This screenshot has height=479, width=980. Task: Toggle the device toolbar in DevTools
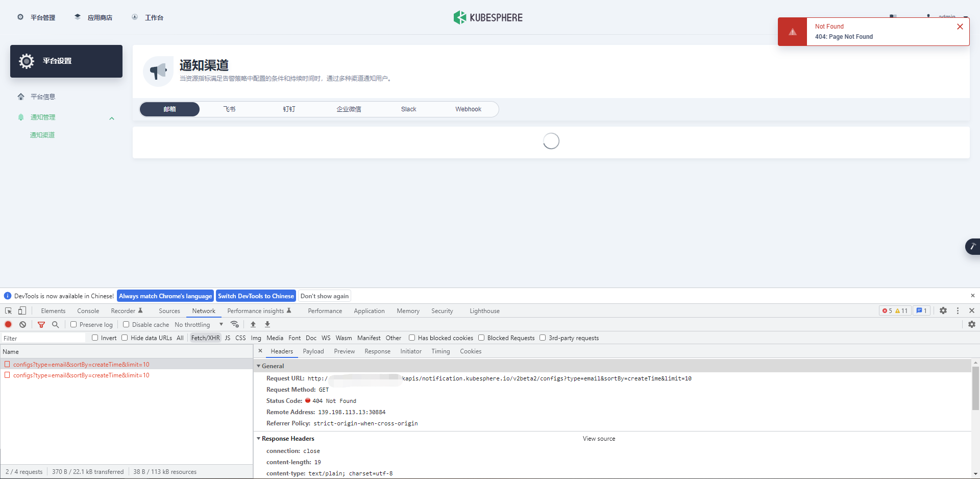(x=21, y=310)
